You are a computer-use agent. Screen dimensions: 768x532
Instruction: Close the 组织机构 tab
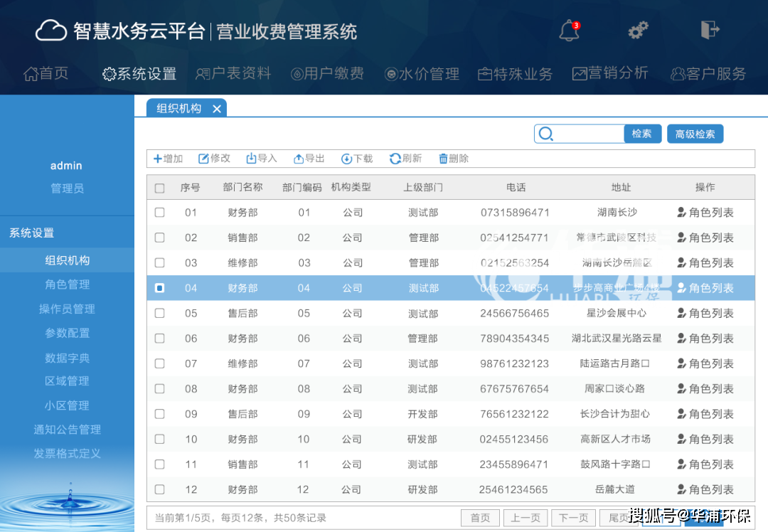tap(217, 109)
